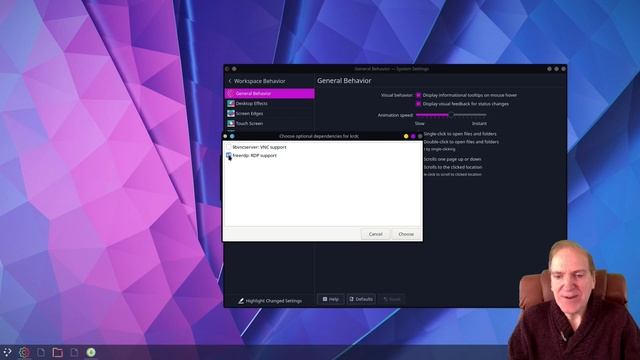Toggle the freerdp RDP support checkbox
Screen dimensions: 640x360
point(229,156)
